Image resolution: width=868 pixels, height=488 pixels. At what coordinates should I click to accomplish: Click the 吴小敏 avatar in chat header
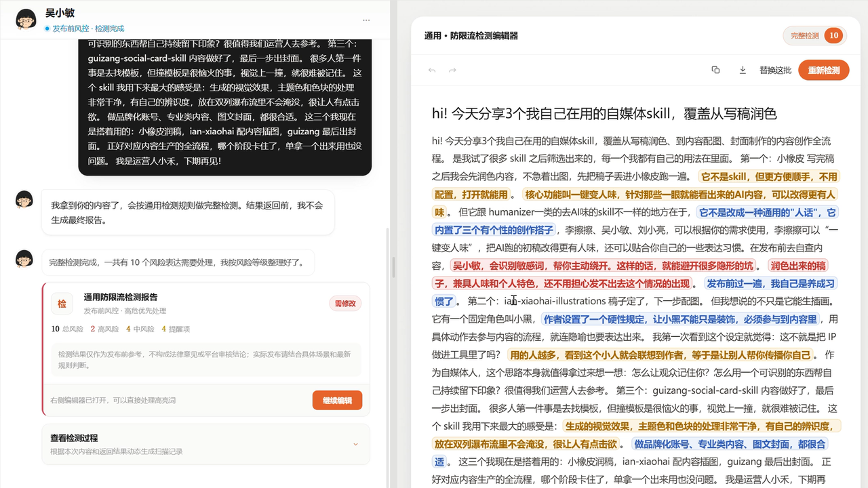[26, 20]
